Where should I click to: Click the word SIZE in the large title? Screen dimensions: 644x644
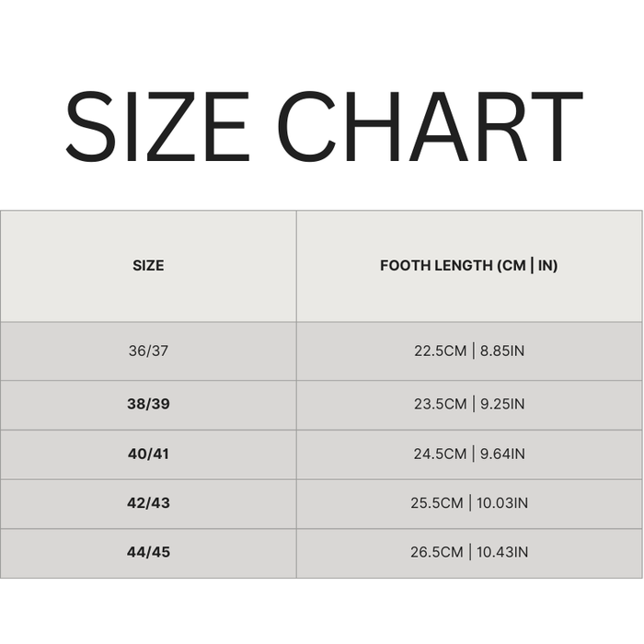point(157,126)
